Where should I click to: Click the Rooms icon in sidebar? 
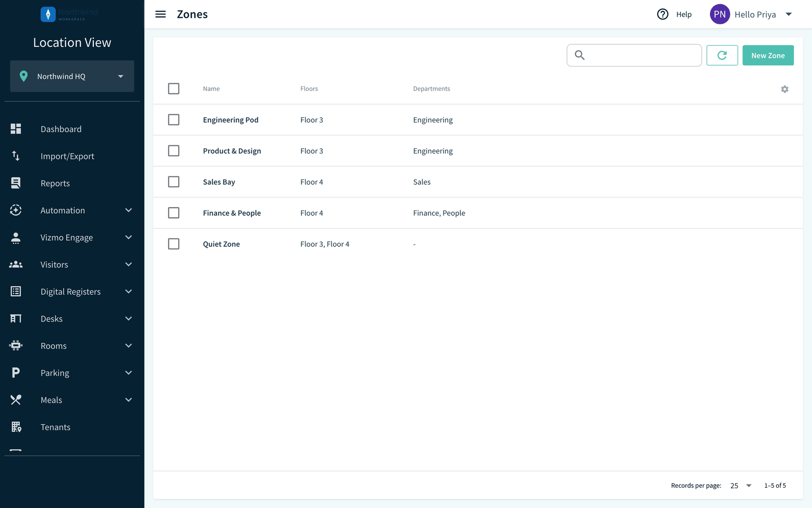[x=16, y=345]
